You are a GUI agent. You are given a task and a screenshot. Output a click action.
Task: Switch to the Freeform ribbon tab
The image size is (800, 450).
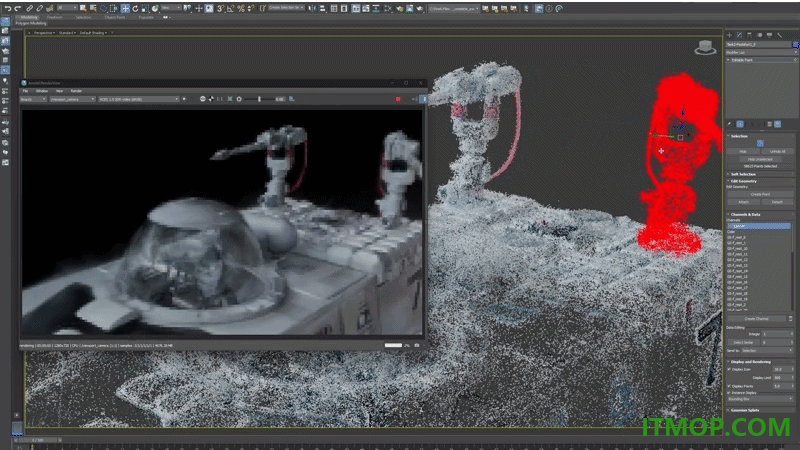pyautogui.click(x=55, y=17)
